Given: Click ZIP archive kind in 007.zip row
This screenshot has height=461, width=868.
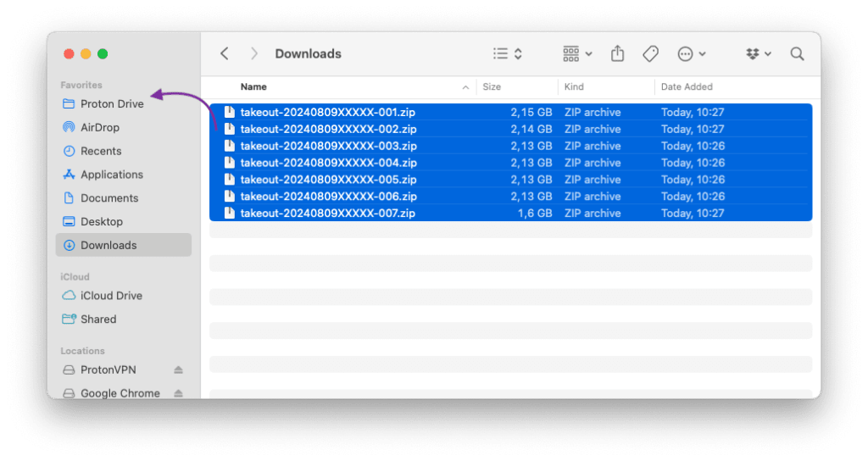Looking at the screenshot, I should coord(593,213).
